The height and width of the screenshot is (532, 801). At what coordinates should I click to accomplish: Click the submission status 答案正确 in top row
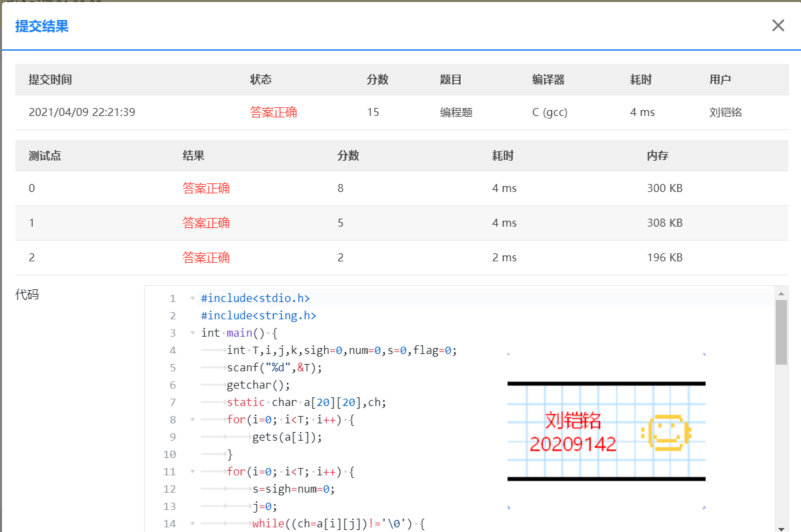pyautogui.click(x=273, y=113)
